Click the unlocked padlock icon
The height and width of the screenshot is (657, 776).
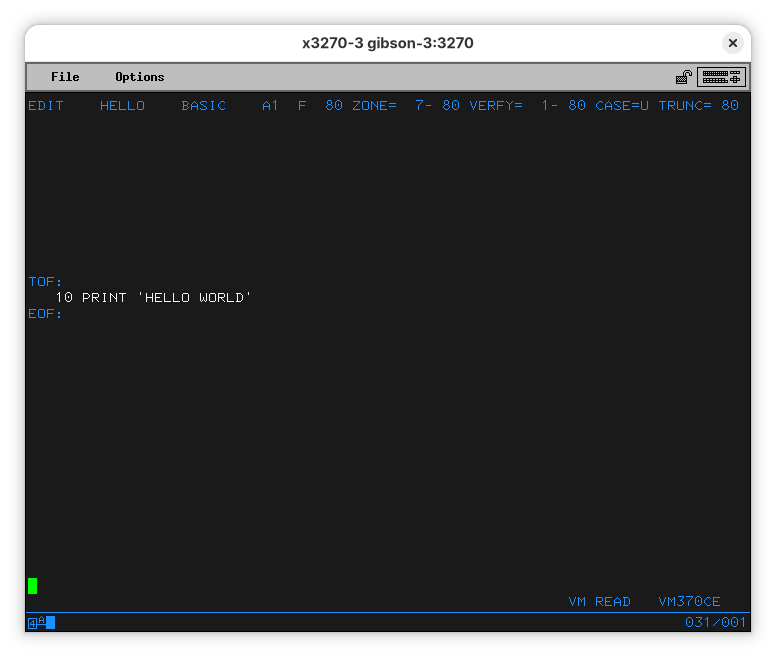tap(684, 77)
